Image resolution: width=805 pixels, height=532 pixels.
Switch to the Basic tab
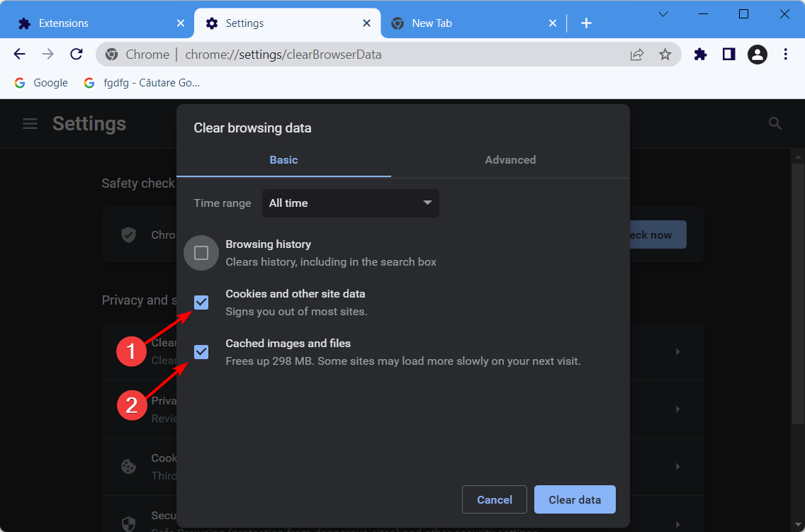click(283, 160)
